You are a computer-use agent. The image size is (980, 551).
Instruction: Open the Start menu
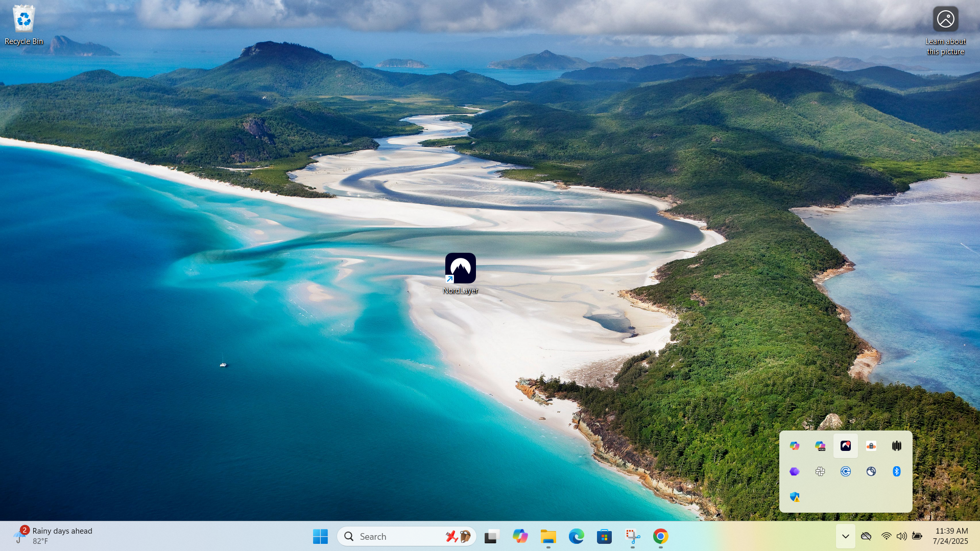pos(320,536)
